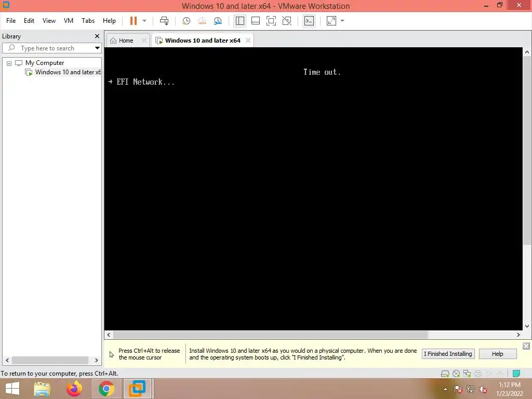Viewport: 532px width, 399px height.
Task: Click the taskbar clock showing 1:12 PM
Action: point(510,389)
